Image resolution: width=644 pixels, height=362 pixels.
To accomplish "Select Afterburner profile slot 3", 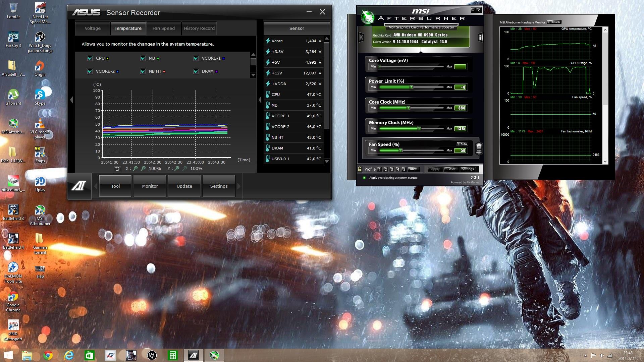I will 391,169.
